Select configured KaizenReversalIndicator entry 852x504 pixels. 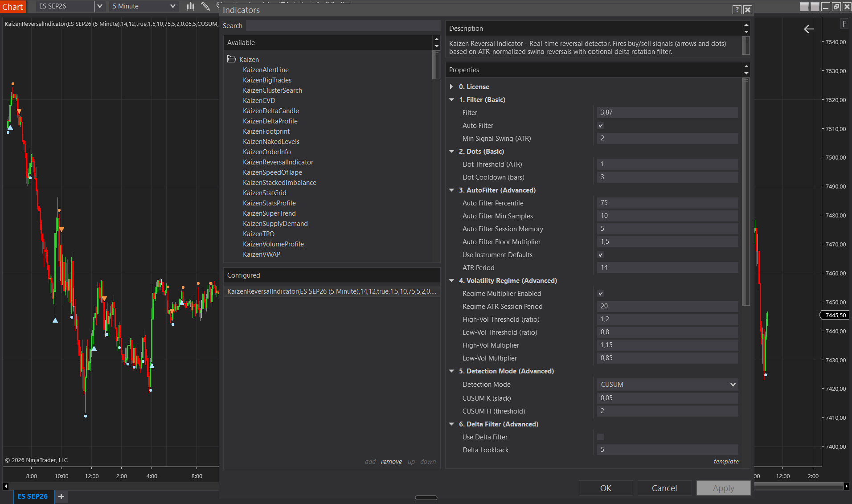tap(332, 291)
